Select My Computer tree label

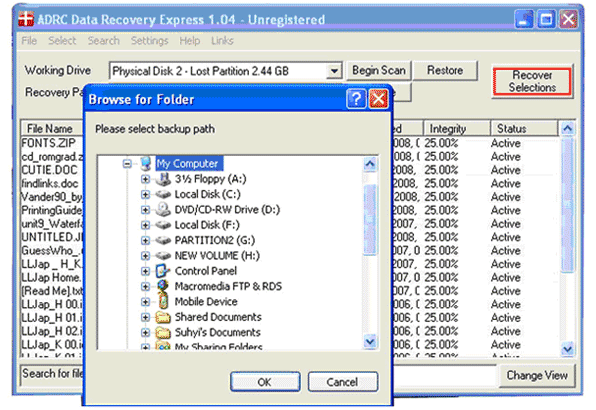[x=189, y=164]
